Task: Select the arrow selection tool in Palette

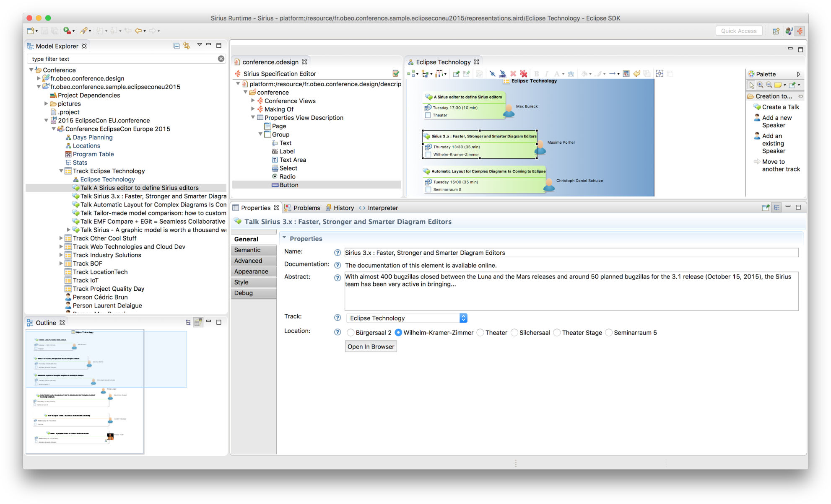Action: (x=751, y=85)
